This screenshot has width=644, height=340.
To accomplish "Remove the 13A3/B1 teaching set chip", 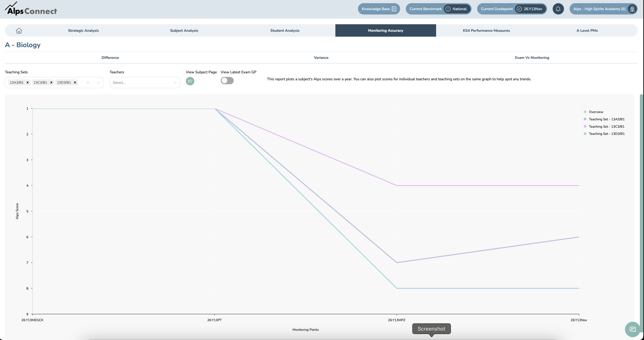I will [27, 82].
